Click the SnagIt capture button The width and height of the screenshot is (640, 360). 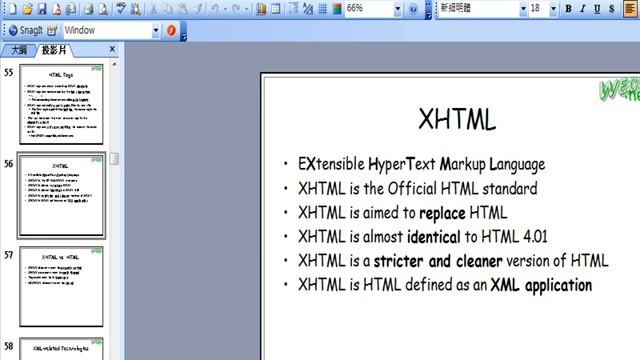[x=25, y=30]
